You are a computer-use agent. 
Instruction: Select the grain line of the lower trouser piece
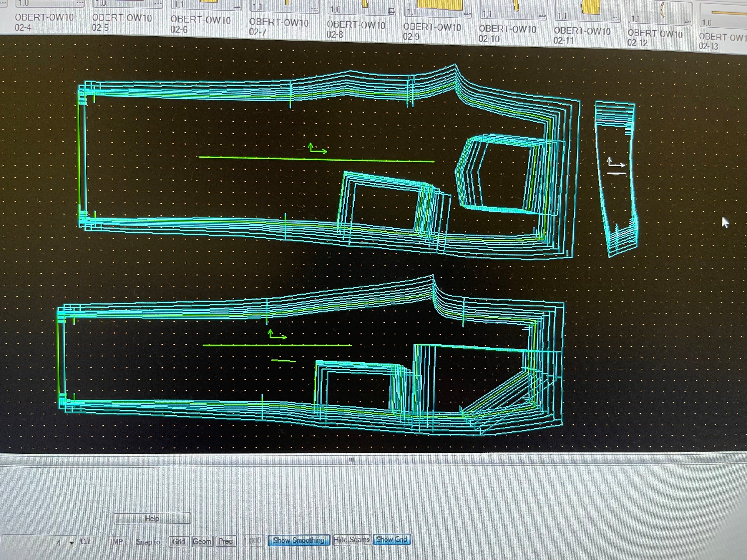pyautogui.click(x=277, y=345)
